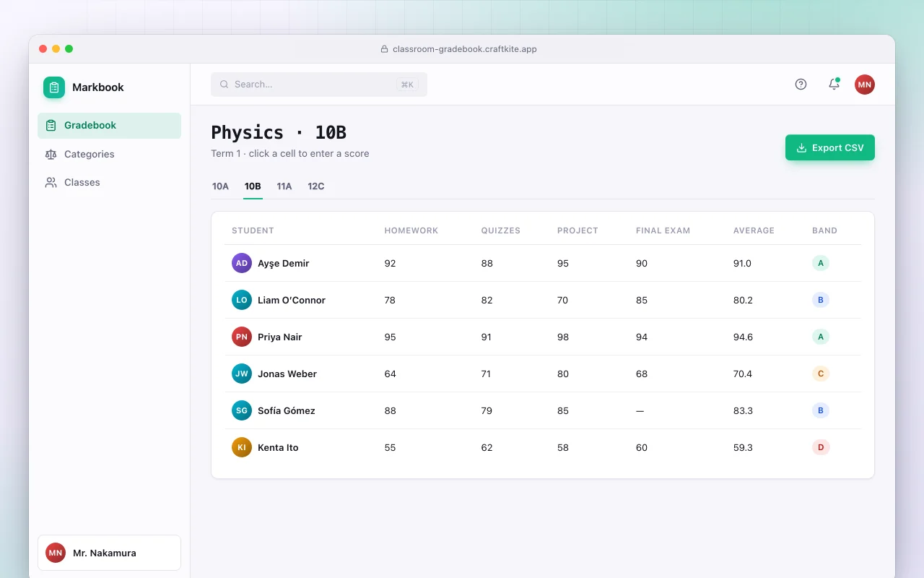The image size is (924, 578).
Task: Click Kenta Ito's Homework score 55
Action: point(390,448)
